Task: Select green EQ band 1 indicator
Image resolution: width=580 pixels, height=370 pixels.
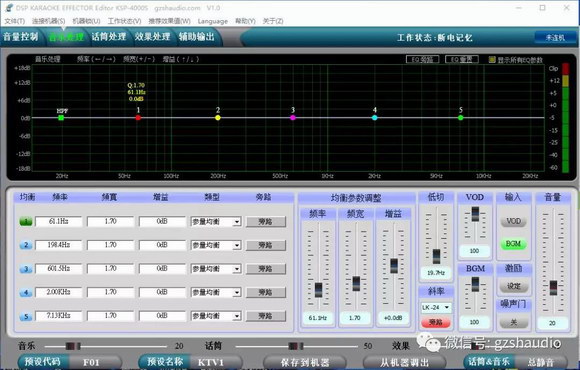Action: [26, 222]
